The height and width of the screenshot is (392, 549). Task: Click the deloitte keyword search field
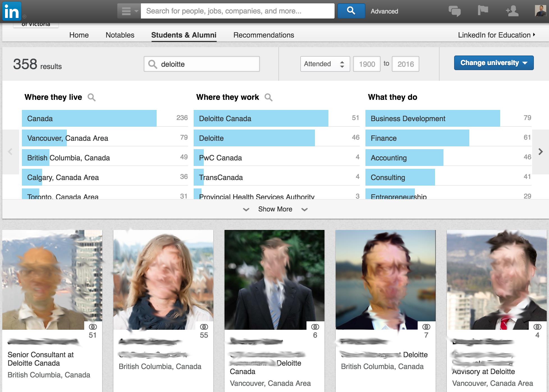tap(208, 64)
